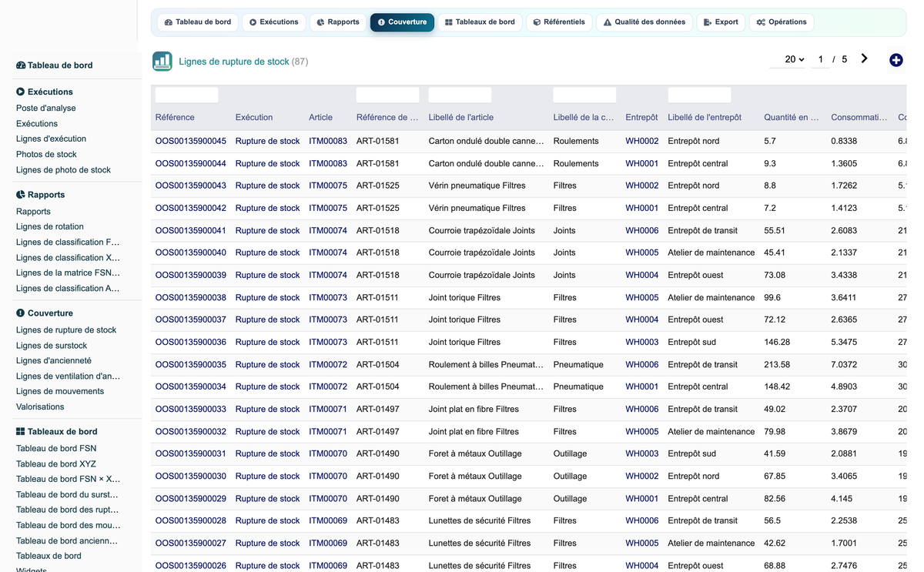
Task: Open reference OOS00135900041
Action: point(191,230)
